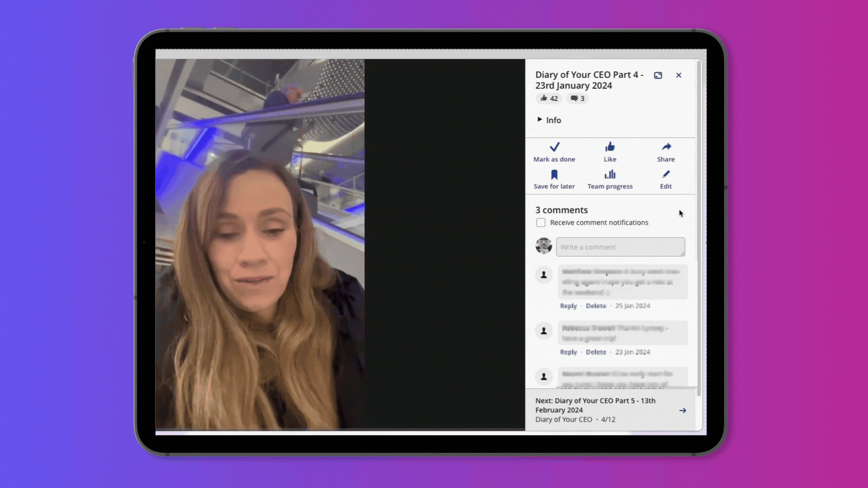The width and height of the screenshot is (868, 488).
Task: Close the video panel
Action: click(679, 75)
